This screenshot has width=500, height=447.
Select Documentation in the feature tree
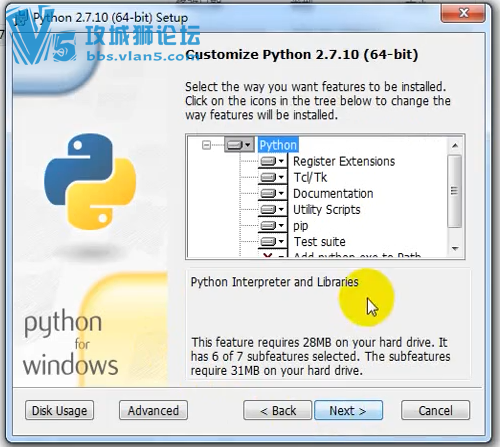[333, 193]
